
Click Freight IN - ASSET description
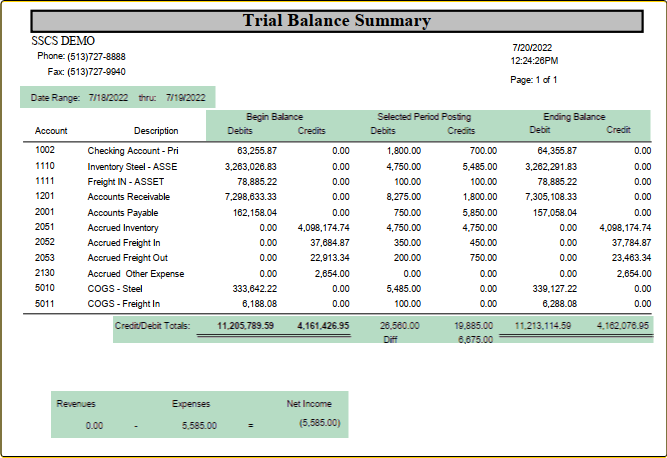[125, 182]
